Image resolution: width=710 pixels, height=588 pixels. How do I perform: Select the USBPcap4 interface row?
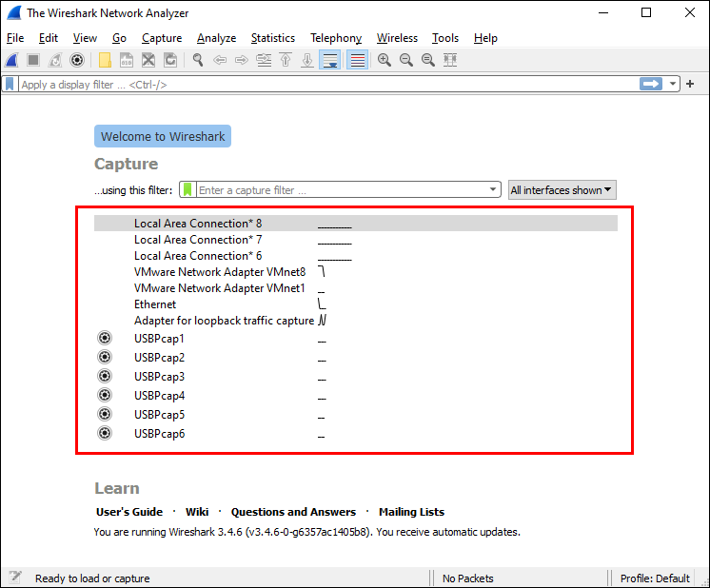[355, 396]
